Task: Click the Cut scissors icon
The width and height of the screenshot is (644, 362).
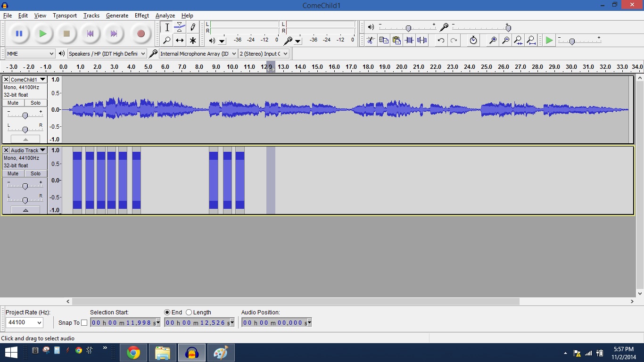Action: (371, 41)
